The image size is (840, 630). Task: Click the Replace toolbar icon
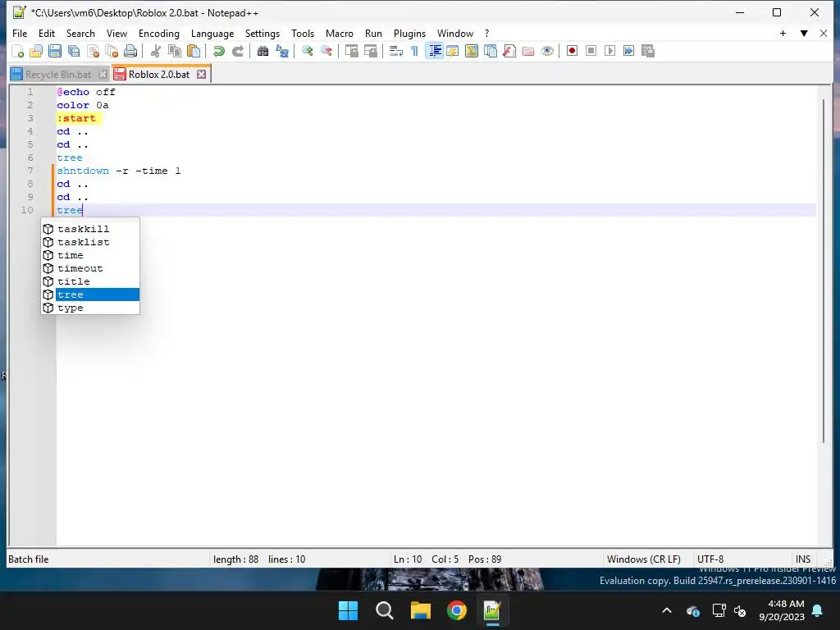pyautogui.click(x=282, y=51)
